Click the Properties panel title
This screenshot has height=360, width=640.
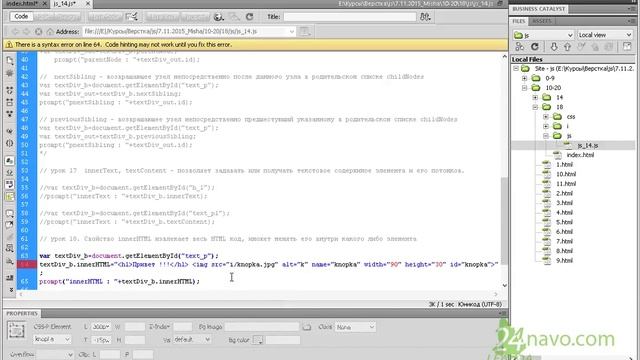pyautogui.click(x=22, y=313)
